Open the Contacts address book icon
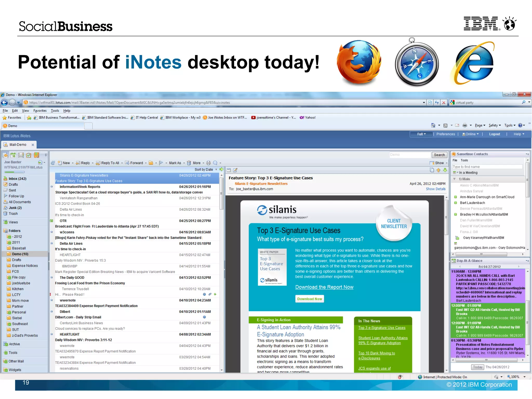532x399 pixels. [21, 155]
